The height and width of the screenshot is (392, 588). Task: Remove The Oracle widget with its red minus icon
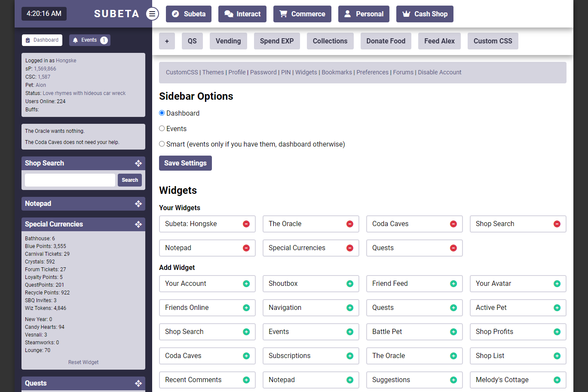point(350,224)
